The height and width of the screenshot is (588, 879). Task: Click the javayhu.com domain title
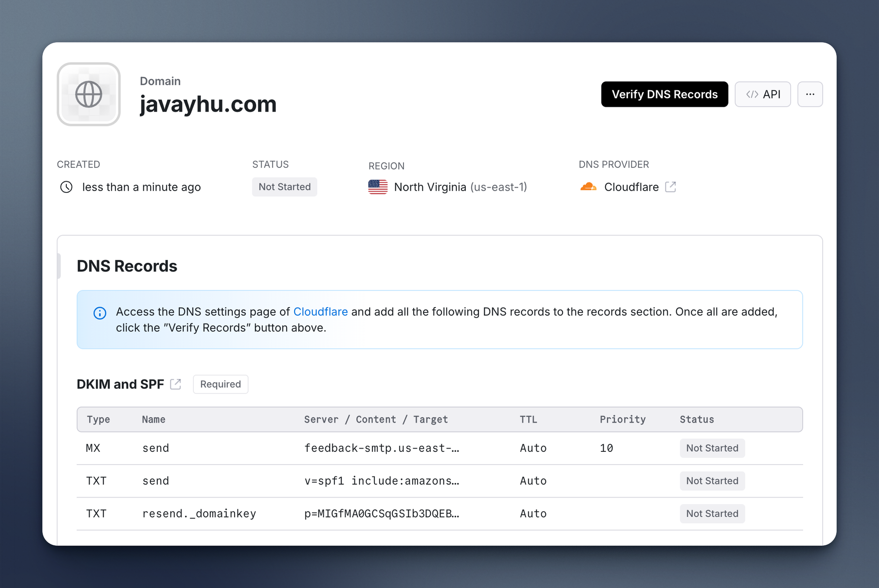tap(208, 105)
